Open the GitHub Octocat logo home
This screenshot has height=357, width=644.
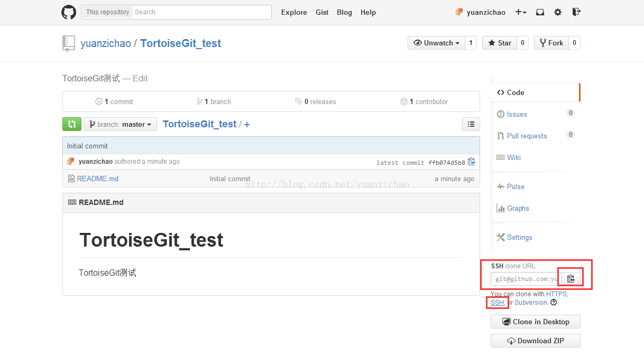(69, 12)
